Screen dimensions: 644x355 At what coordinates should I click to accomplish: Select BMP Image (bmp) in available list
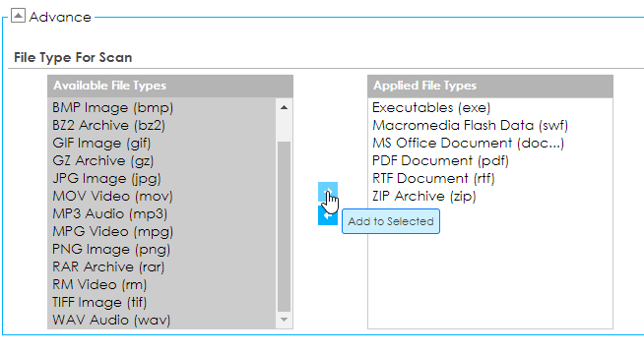pos(162,108)
